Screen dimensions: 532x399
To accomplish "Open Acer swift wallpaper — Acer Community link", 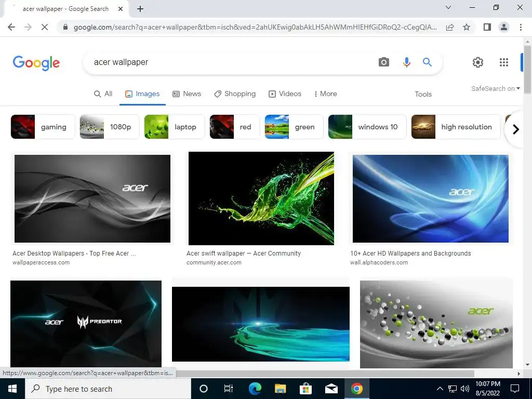I will [x=244, y=254].
